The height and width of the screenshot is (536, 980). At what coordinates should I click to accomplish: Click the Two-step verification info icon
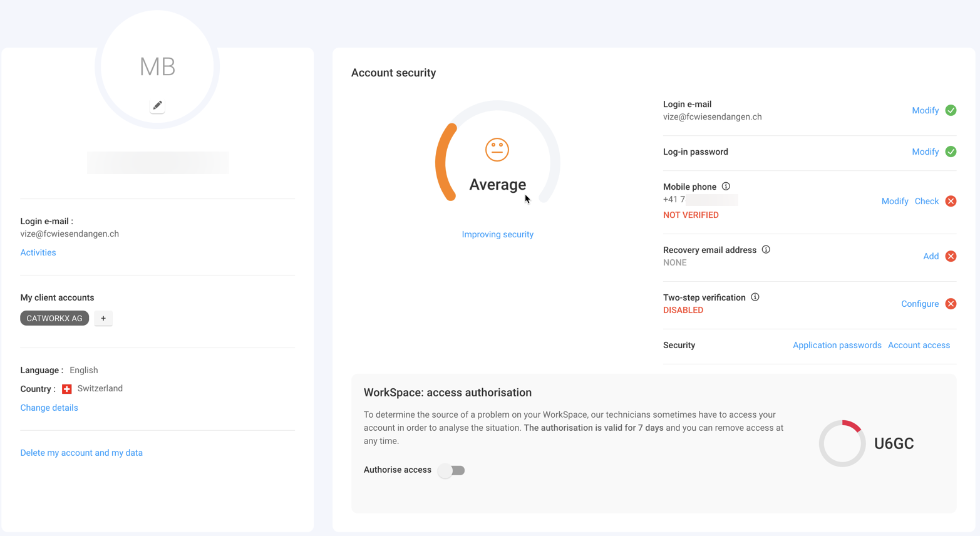755,297
